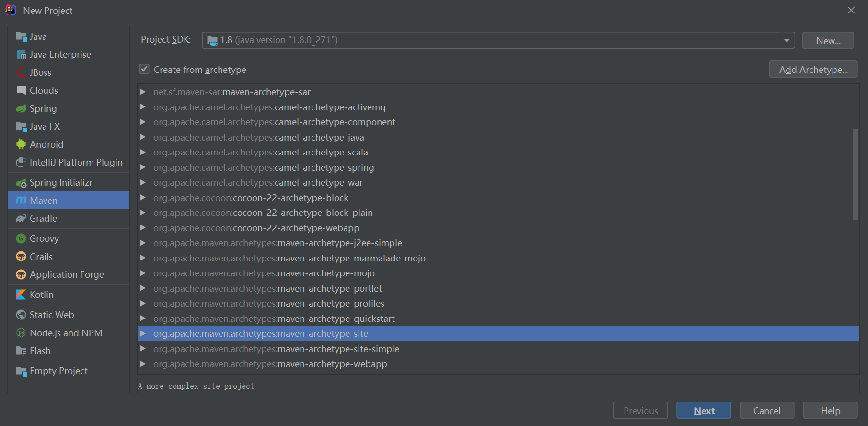Screen dimensions: 868x426
Task: Click the Gradle elephant icon
Action: click(x=21, y=219)
